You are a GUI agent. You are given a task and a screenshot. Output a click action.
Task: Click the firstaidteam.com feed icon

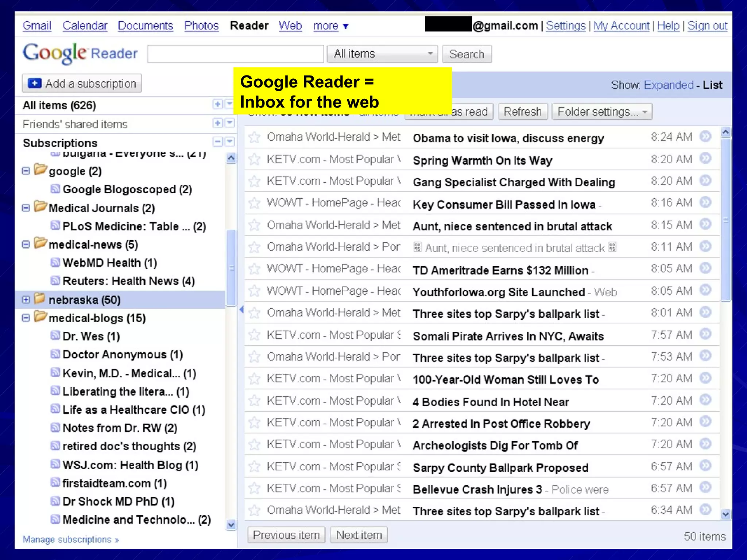[55, 482]
